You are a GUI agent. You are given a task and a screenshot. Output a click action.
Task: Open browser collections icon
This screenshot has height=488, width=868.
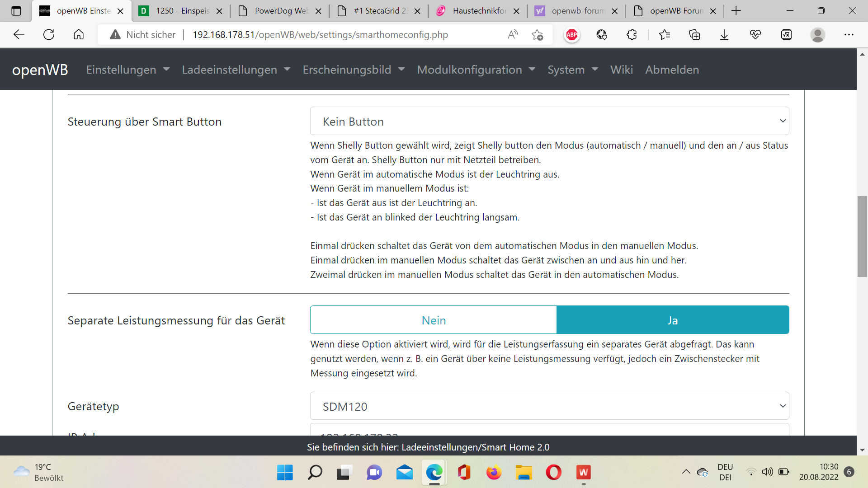(694, 35)
